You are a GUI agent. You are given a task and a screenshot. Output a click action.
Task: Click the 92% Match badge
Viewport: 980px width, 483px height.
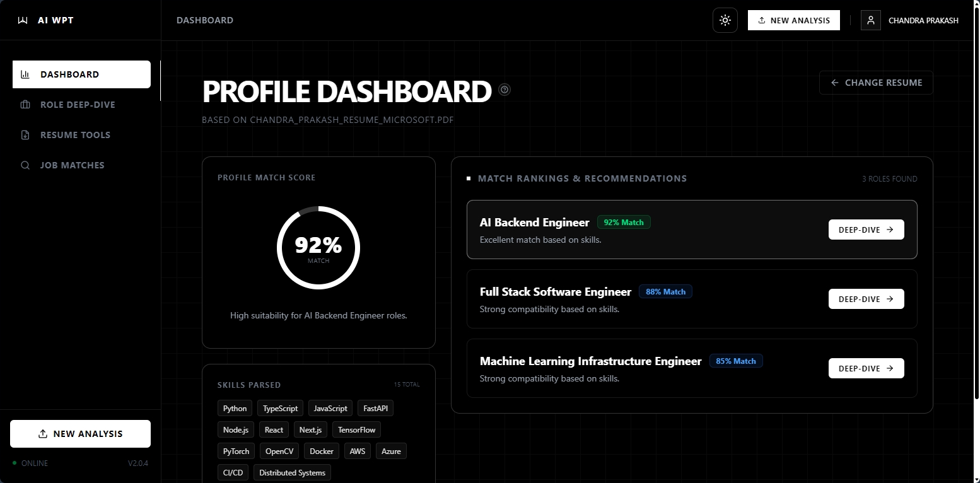tap(624, 222)
